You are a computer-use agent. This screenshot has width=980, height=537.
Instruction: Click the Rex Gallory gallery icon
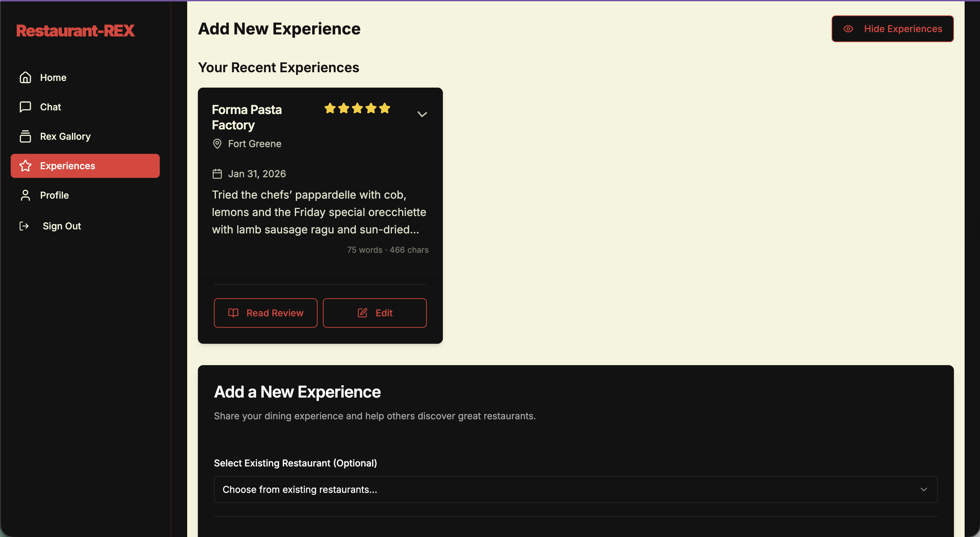(x=25, y=136)
